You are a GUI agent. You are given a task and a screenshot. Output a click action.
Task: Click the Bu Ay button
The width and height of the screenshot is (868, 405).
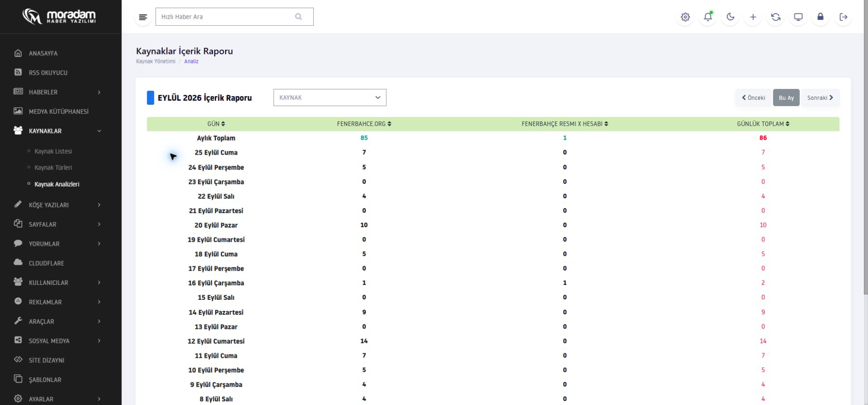tap(786, 98)
